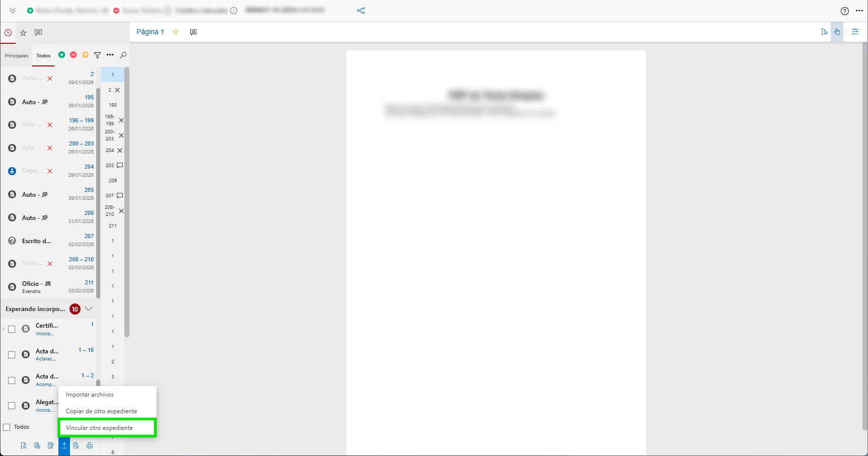The height and width of the screenshot is (456, 868).
Task: Enable the Todos select-all checkbox
Action: click(7, 427)
